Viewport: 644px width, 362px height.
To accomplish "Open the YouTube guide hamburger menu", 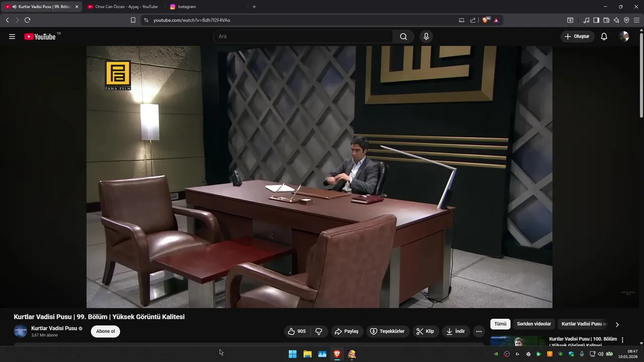I will tap(12, 37).
